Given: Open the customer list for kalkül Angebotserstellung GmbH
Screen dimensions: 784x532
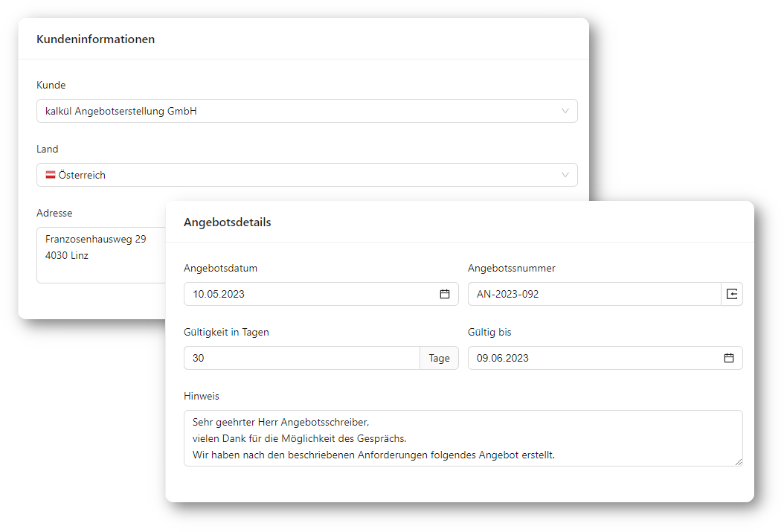Looking at the screenshot, I should point(298,110).
